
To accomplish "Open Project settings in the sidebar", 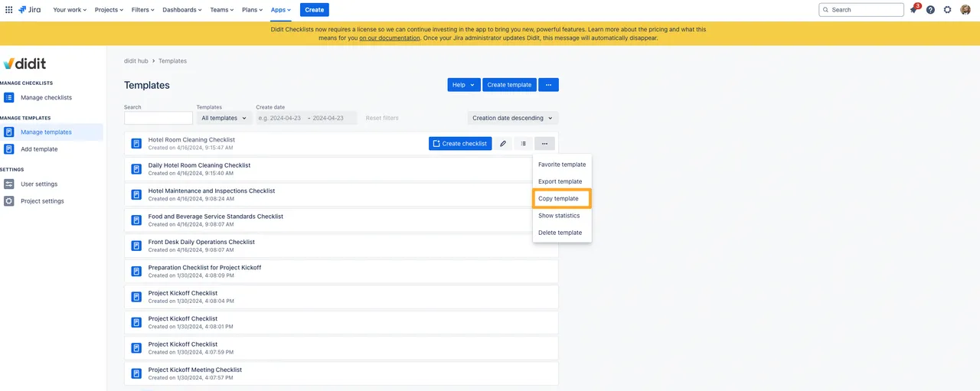I will point(42,201).
